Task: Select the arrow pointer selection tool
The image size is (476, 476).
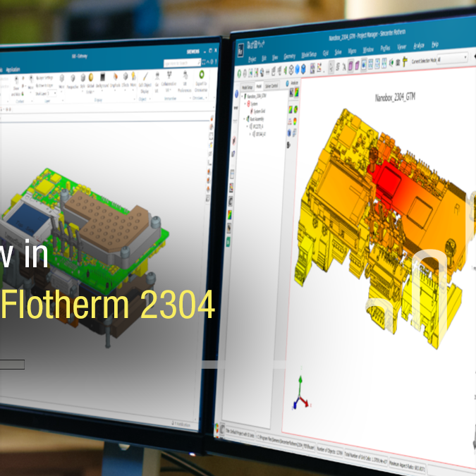Action: pos(331,67)
